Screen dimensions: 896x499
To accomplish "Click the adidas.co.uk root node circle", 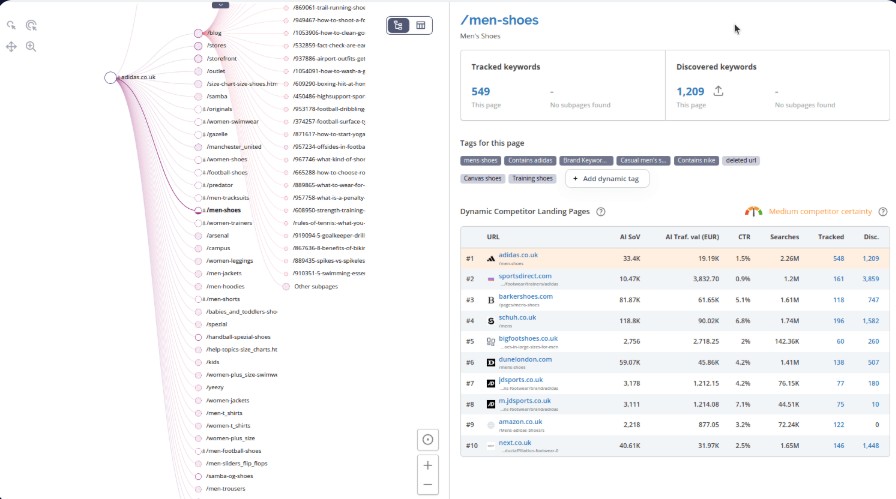I will 110,77.
